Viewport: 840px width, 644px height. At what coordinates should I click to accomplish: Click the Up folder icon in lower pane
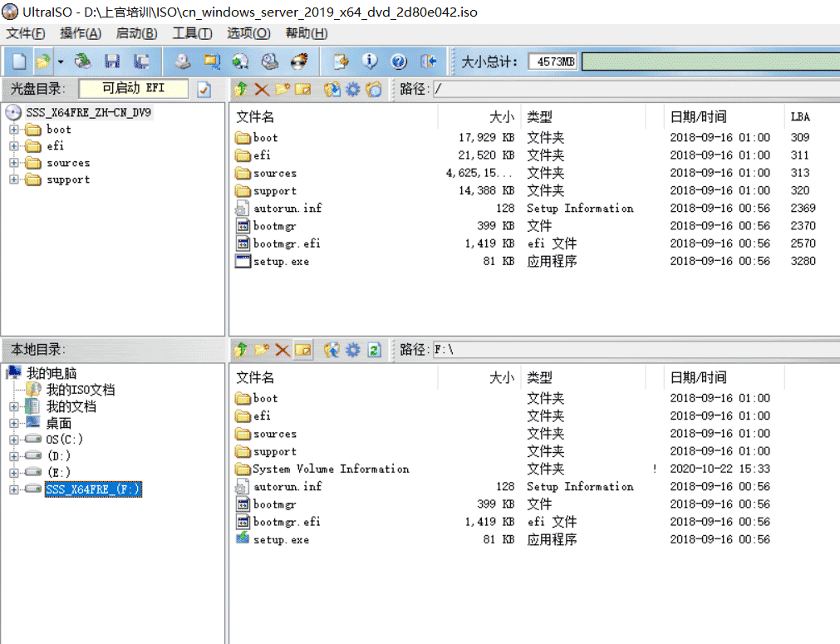(241, 350)
